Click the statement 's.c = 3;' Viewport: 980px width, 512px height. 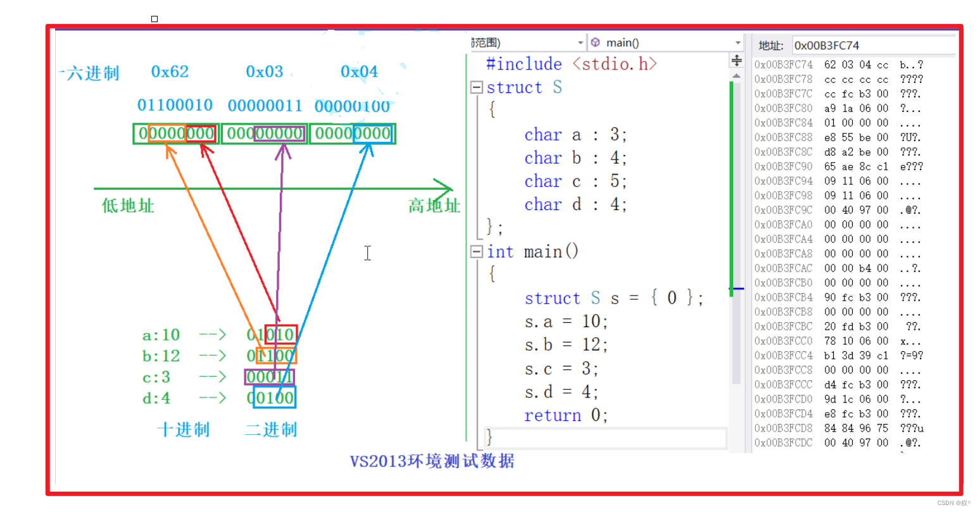(562, 368)
